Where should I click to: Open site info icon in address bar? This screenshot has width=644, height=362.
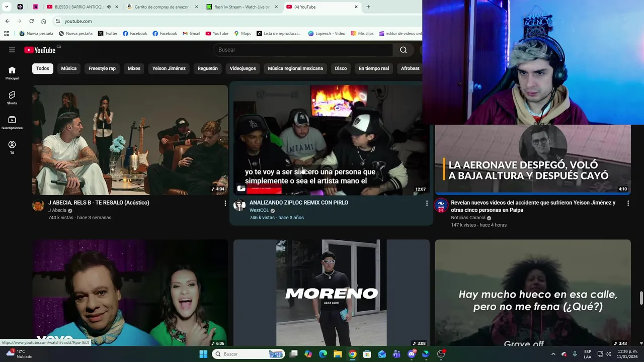coord(58,21)
